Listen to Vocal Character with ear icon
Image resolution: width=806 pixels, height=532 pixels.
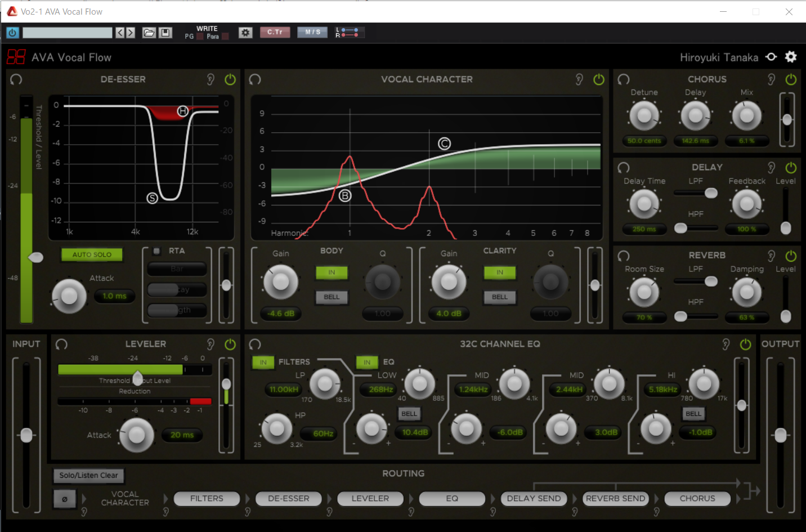pyautogui.click(x=579, y=79)
